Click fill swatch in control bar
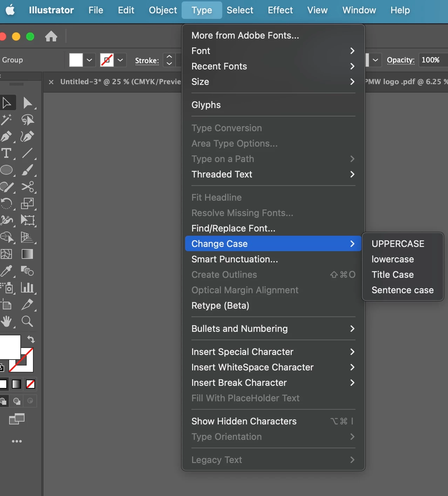This screenshot has height=496, width=448. 76,60
